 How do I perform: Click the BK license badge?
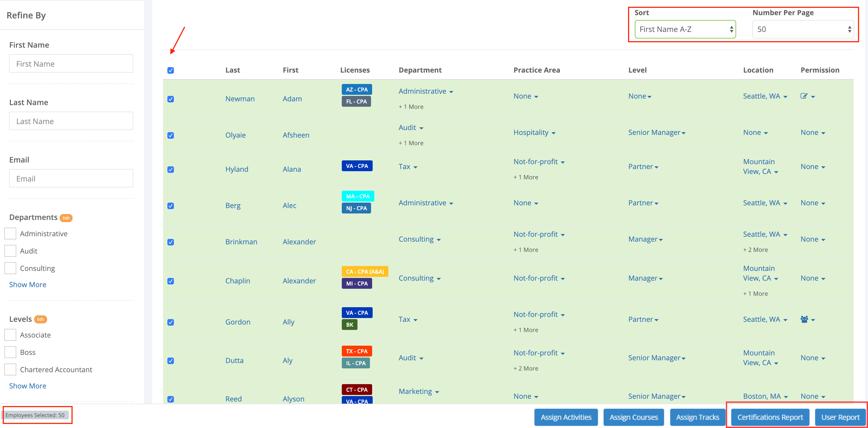[x=349, y=325]
